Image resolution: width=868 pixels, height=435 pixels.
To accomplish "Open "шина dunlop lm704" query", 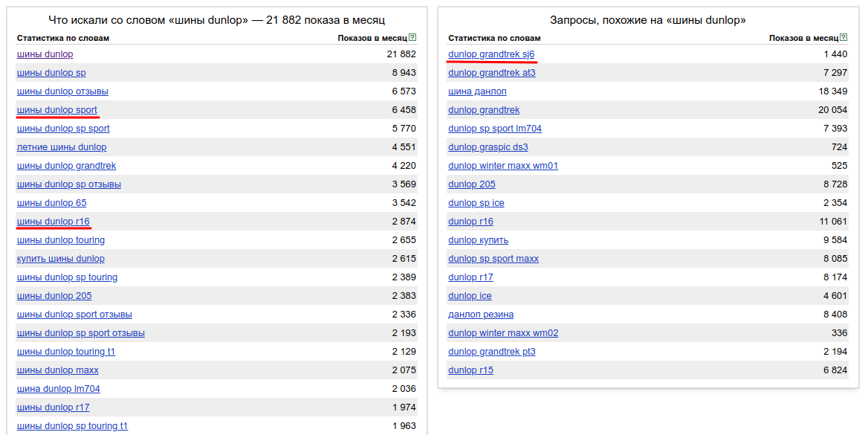I will click(58, 389).
